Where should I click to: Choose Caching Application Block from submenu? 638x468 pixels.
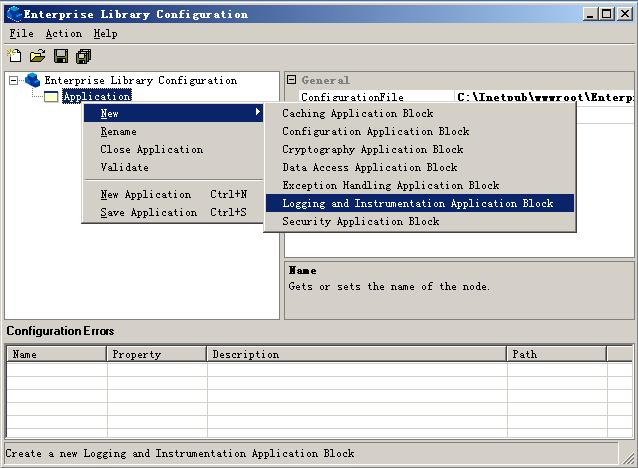[x=357, y=113]
